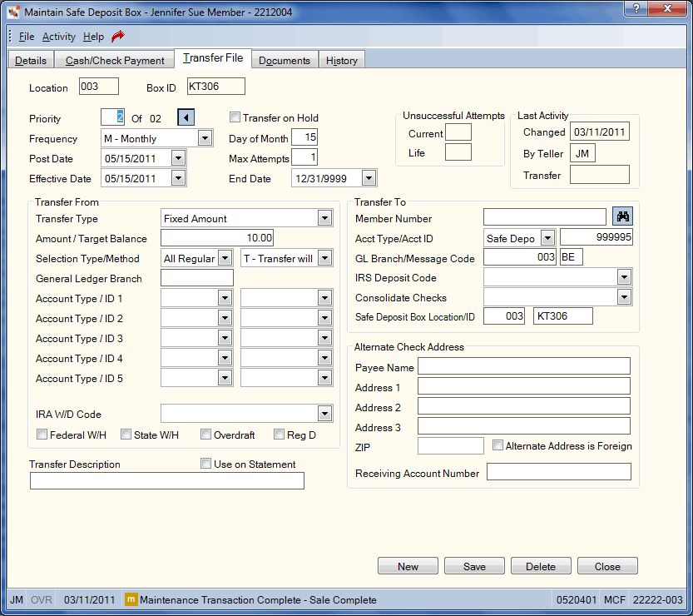Open the History tab

[x=342, y=60]
